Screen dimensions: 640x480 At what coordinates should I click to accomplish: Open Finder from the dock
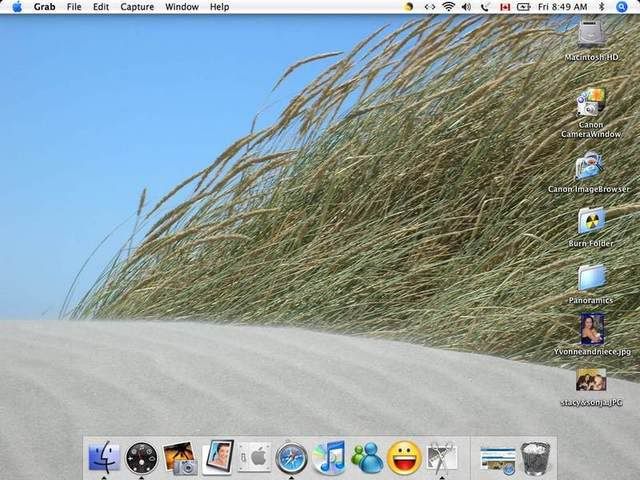[x=103, y=457]
